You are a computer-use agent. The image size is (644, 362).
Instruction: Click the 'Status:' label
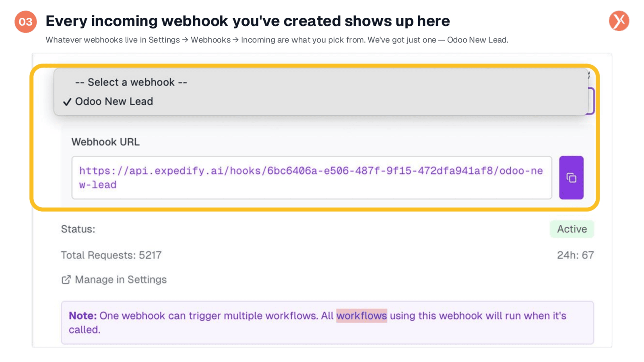pyautogui.click(x=78, y=229)
